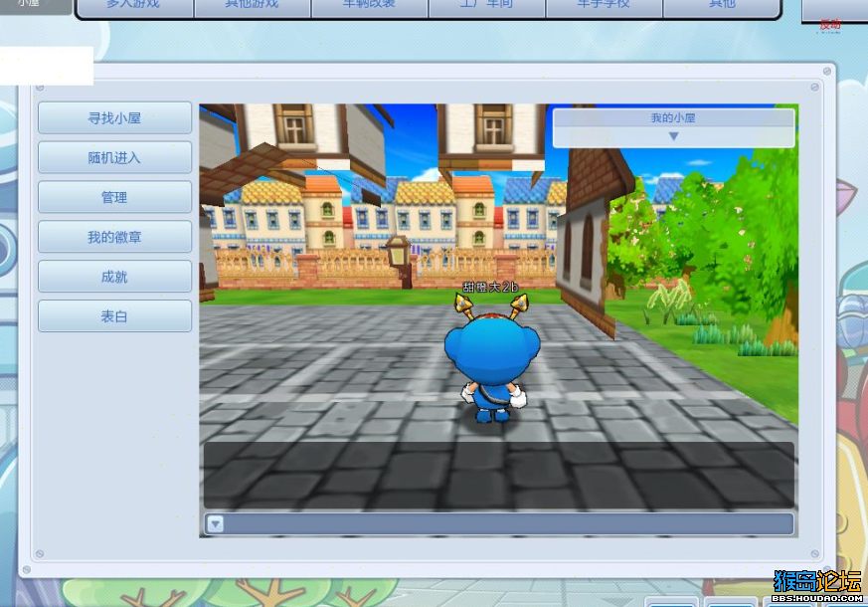Click the dark chat log area

499,475
